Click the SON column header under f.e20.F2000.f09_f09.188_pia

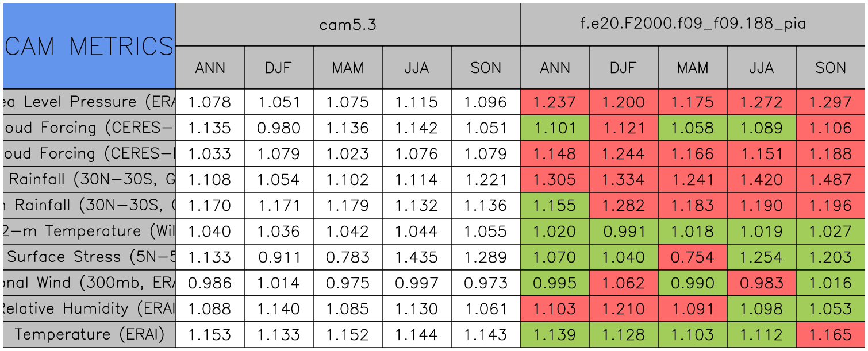click(831, 68)
